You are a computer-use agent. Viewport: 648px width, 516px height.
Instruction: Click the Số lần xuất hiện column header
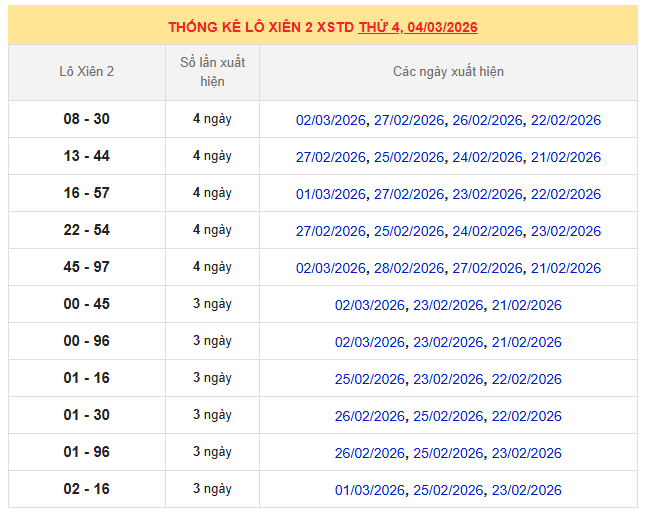pos(212,72)
